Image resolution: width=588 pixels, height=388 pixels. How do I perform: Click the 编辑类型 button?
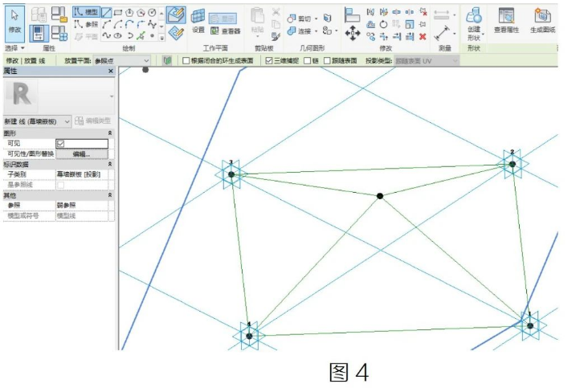coord(93,120)
